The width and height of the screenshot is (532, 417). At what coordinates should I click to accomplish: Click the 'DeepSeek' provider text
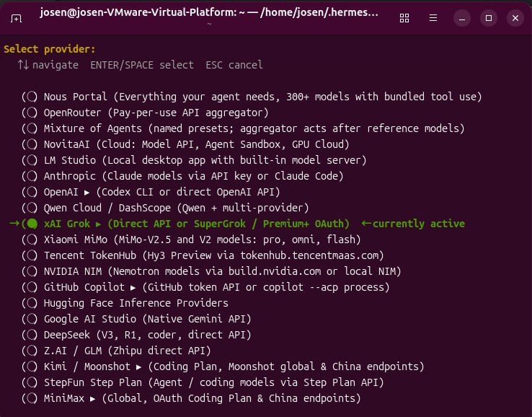pos(67,335)
